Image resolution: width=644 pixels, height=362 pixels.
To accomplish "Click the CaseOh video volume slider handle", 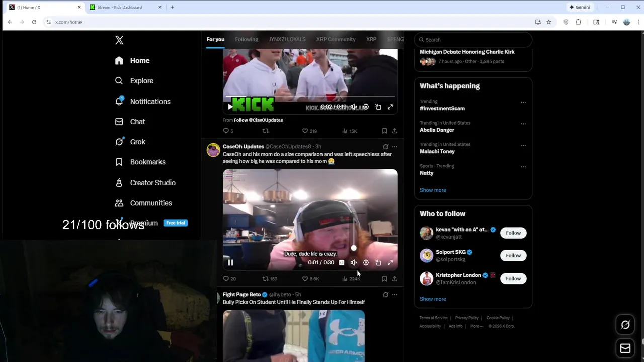I will click(x=354, y=248).
